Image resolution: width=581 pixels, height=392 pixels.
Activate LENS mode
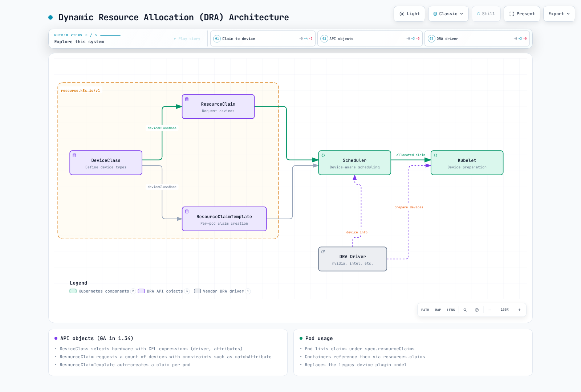[x=451, y=310]
